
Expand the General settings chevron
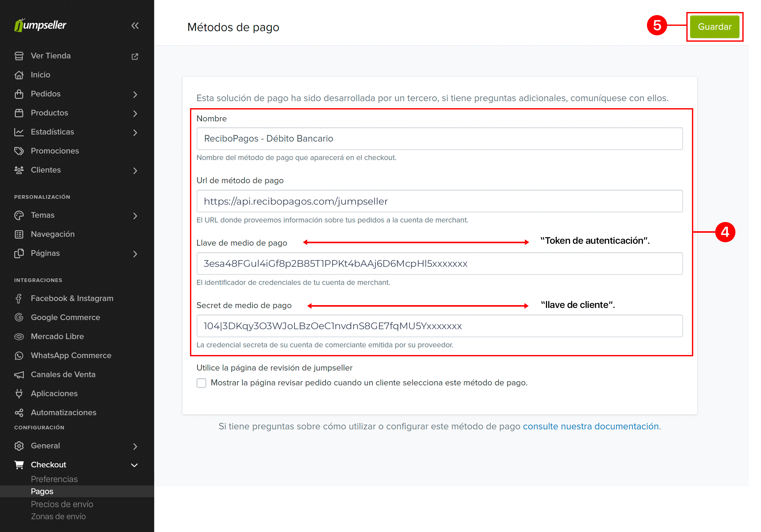[135, 447]
